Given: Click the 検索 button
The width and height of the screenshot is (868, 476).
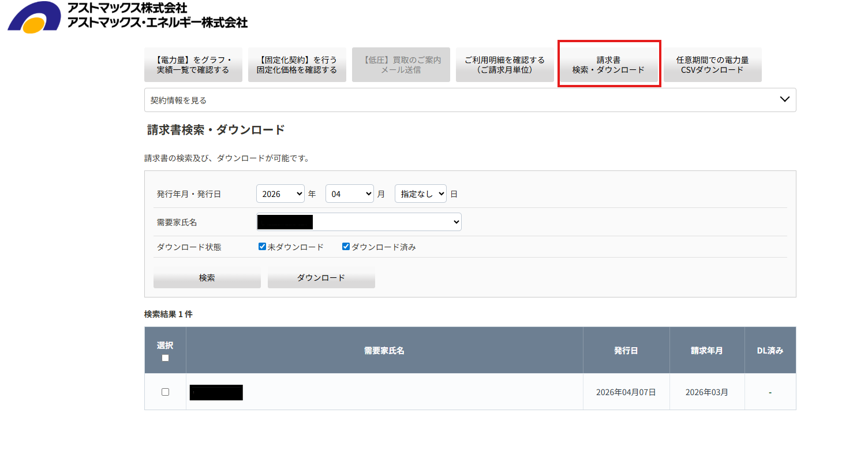Looking at the screenshot, I should coord(207,278).
